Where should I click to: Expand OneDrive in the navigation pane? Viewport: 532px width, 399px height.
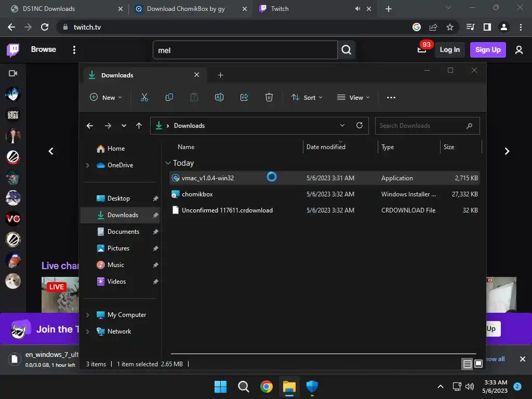(87, 165)
